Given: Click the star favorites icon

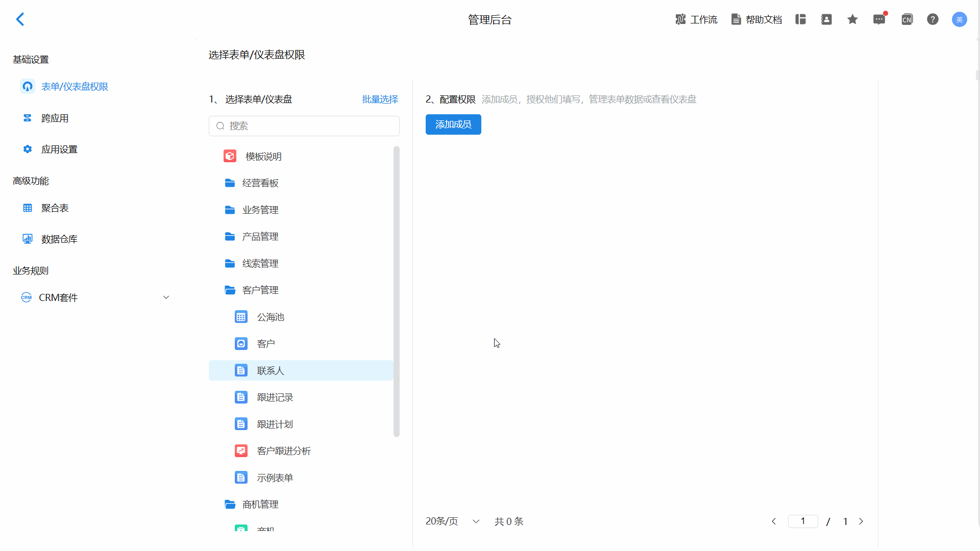Looking at the screenshot, I should [852, 19].
